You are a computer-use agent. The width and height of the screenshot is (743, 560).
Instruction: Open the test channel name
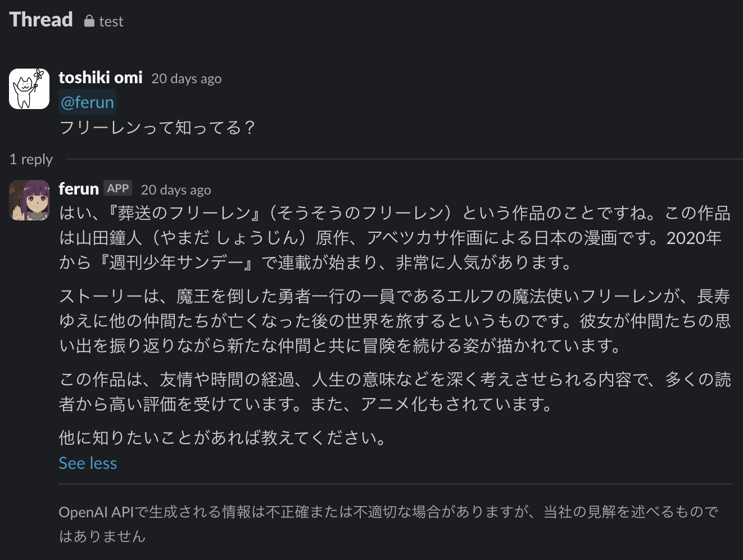(x=110, y=21)
